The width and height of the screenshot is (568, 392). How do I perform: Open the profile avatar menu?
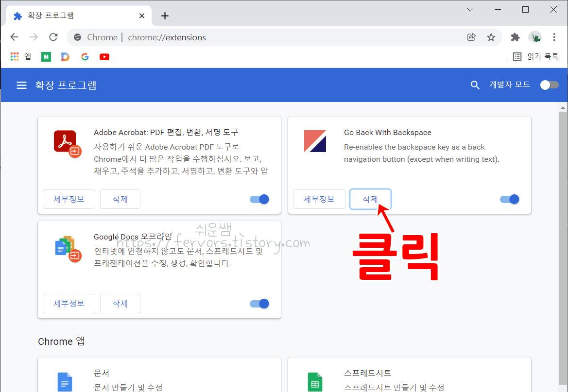click(534, 37)
